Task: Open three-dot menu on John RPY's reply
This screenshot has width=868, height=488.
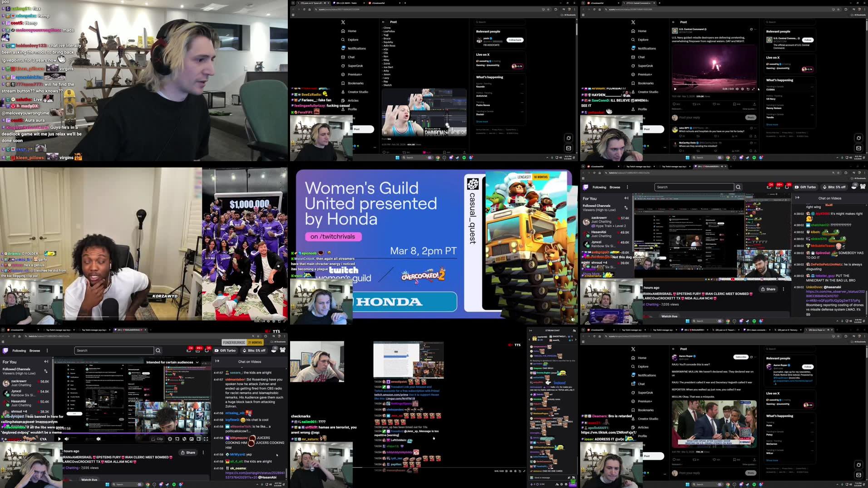Action: (x=755, y=128)
